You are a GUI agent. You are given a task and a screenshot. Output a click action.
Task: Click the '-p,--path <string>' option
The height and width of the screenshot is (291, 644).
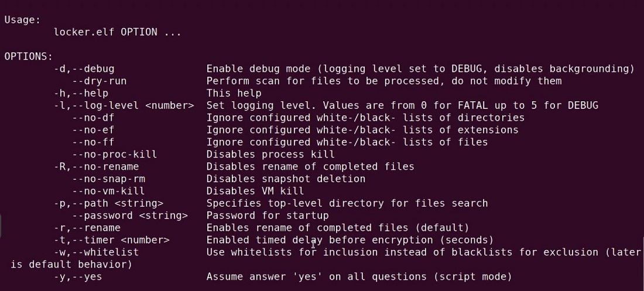pos(108,203)
